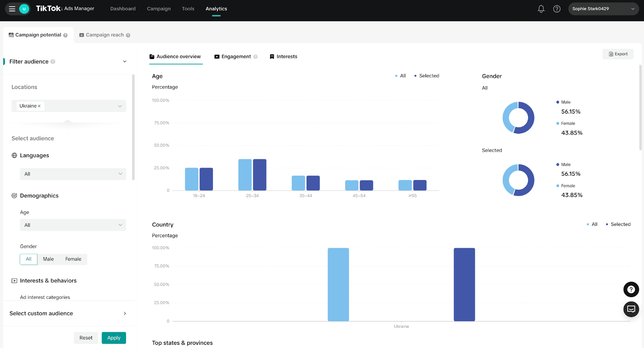Screen dimensions: 644x348
Task: Select the Male gender option
Action: [48, 259]
